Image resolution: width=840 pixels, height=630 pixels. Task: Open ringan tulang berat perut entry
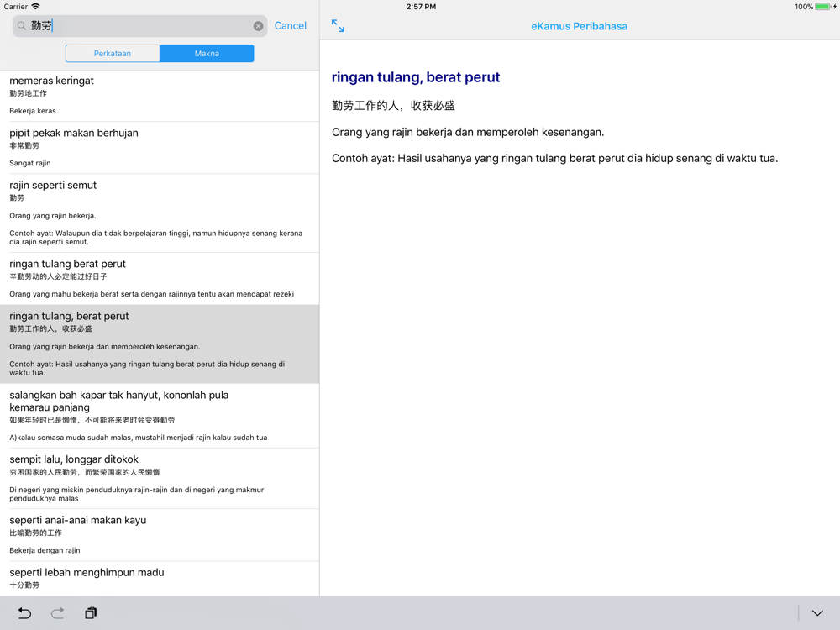click(x=160, y=279)
